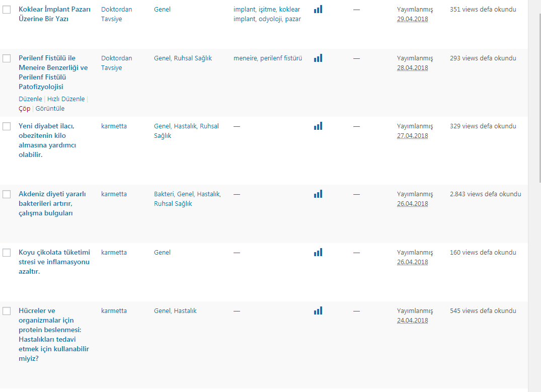Filter by Bakteri category link
The width and height of the screenshot is (541, 392).
click(x=164, y=194)
